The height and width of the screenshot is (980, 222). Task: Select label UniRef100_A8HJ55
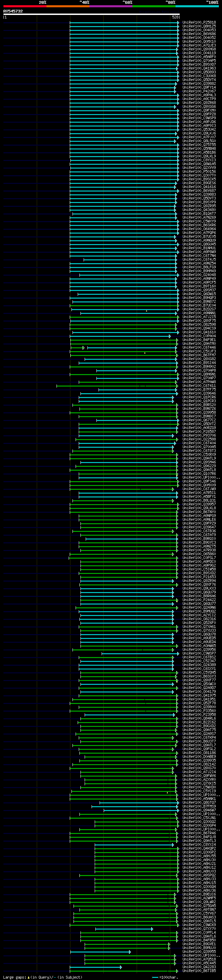click(199, 856)
